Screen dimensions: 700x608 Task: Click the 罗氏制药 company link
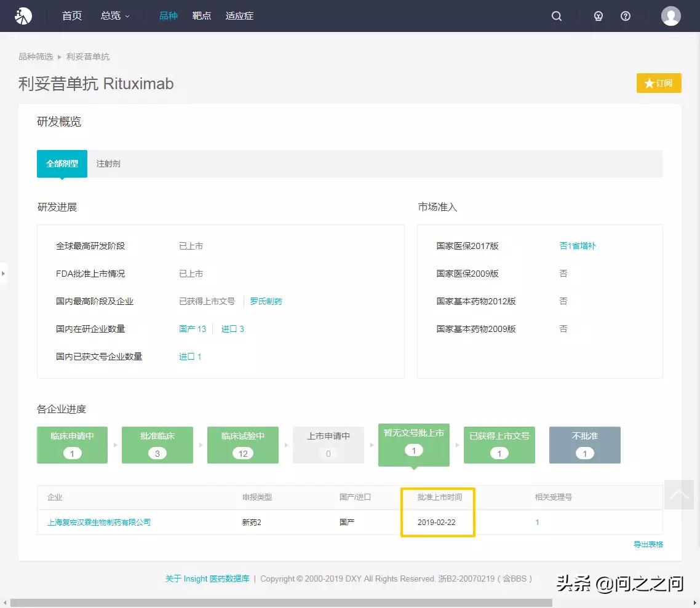(x=266, y=301)
